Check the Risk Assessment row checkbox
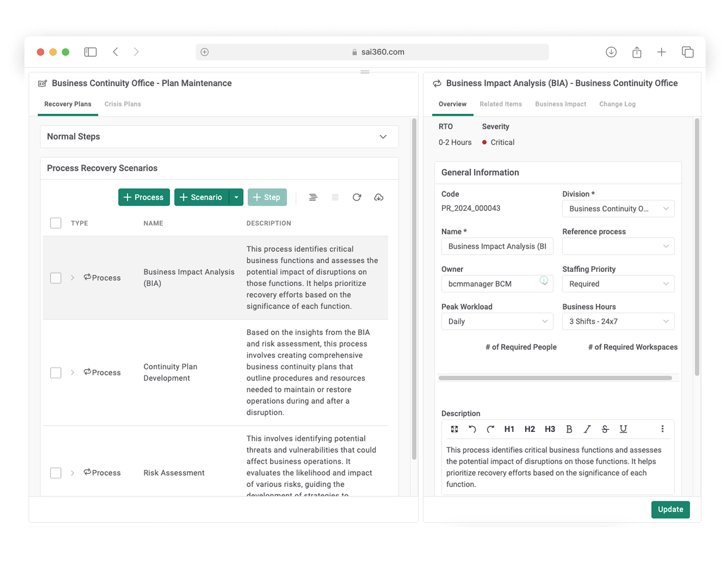The image size is (728, 562). [x=56, y=473]
